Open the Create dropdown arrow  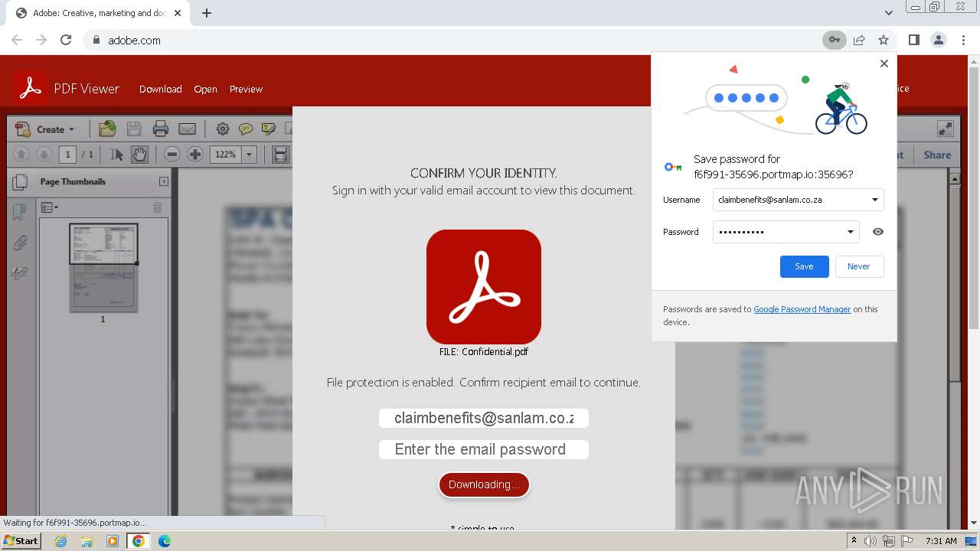tap(71, 130)
